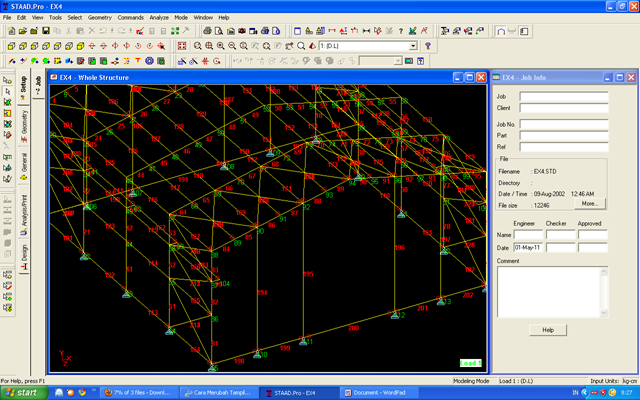Click the Windows start button
Image resolution: width=640 pixels, height=400 pixels.
click(24, 393)
